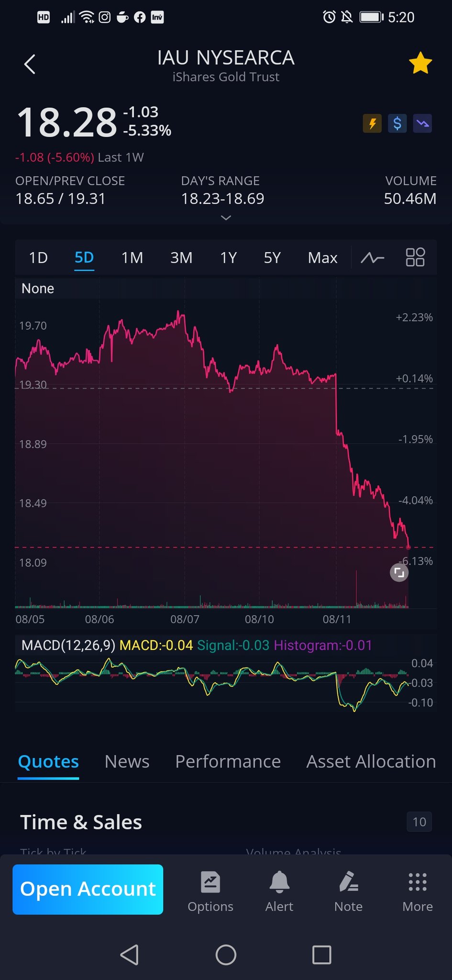Tap the coffee cup notification icon
The height and width of the screenshot is (980, 452).
122,17
